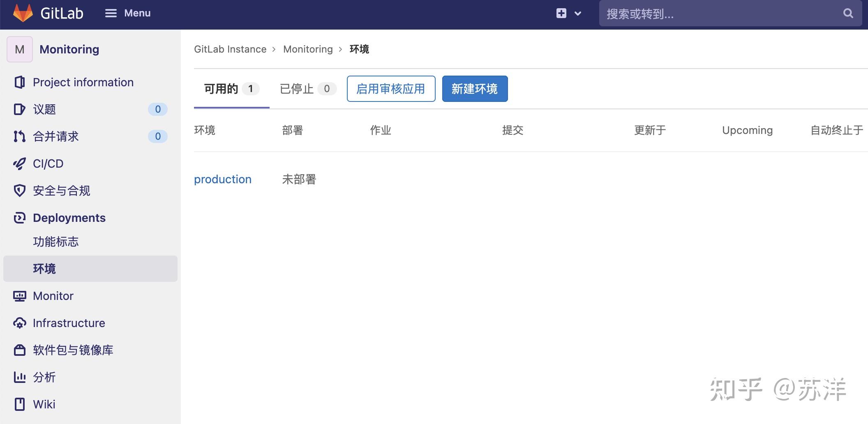Click the 新建环境 button
This screenshot has height=424, width=868.
474,89
